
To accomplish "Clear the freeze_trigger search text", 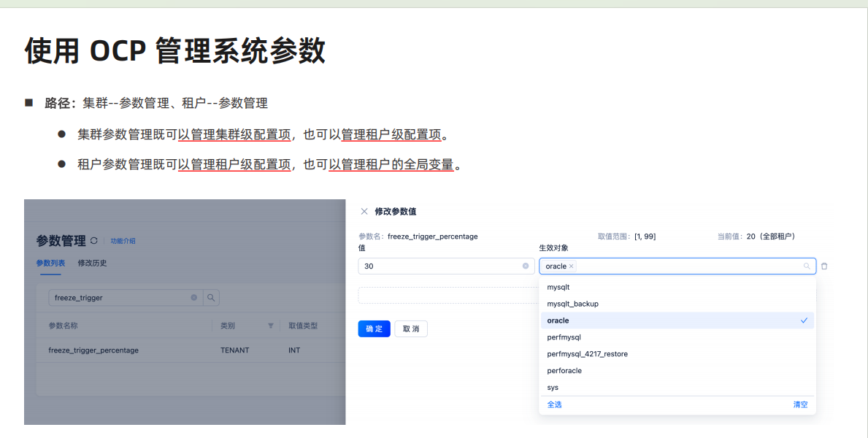I will click(194, 298).
